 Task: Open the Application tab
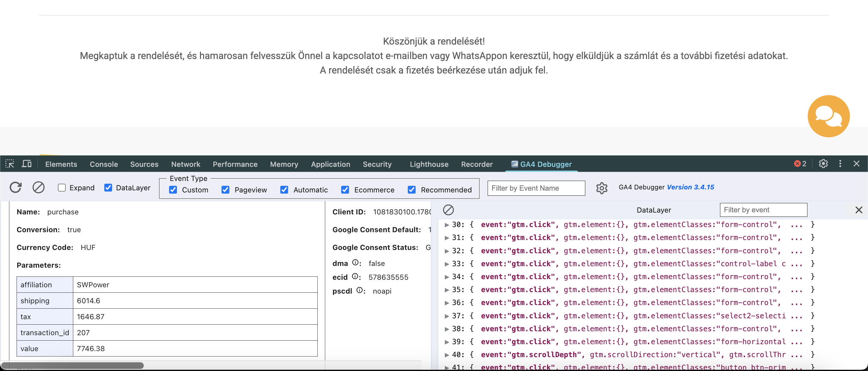[331, 164]
